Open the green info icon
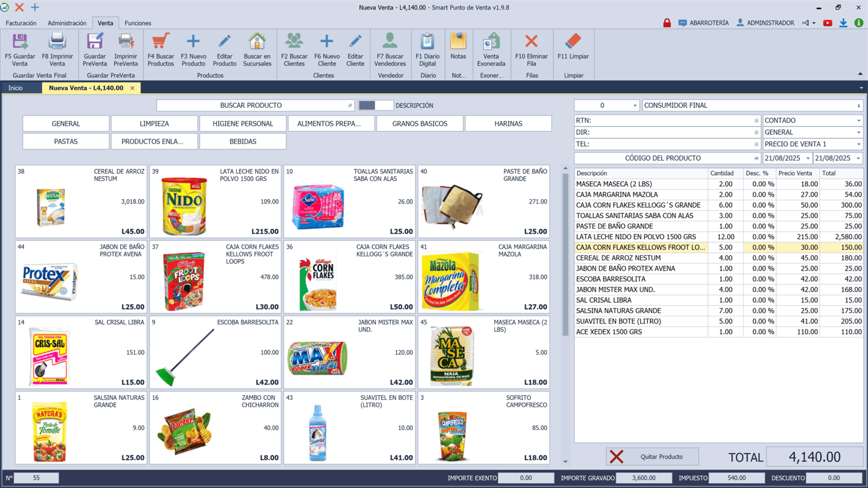The width and height of the screenshot is (868, 488). coord(859,23)
